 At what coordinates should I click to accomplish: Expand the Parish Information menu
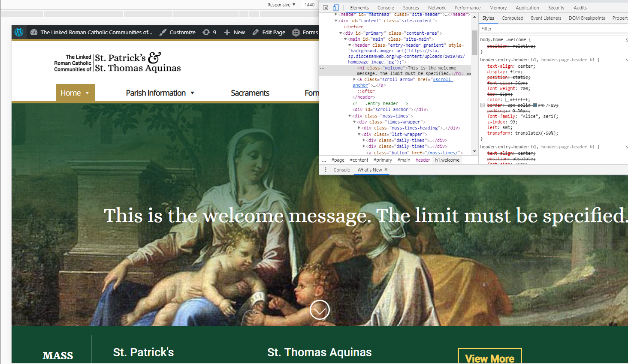pyautogui.click(x=160, y=93)
